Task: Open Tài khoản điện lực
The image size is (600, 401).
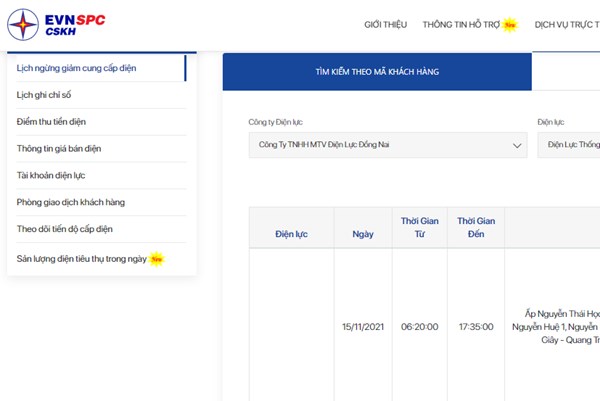Action: click(58, 176)
